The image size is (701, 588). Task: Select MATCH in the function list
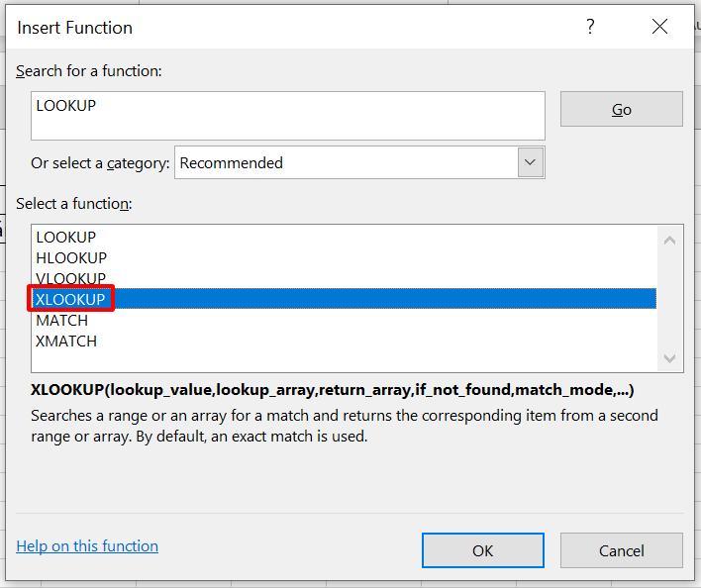pos(61,321)
